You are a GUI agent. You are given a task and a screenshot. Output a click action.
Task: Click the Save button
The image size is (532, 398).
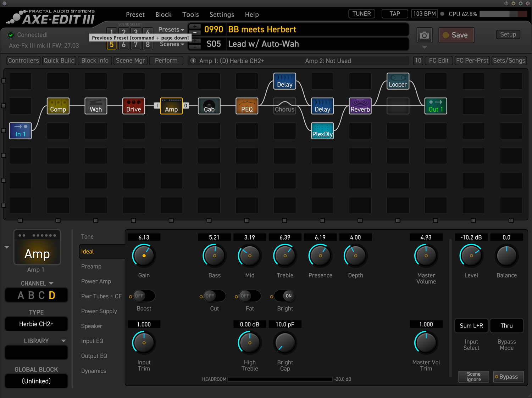(456, 35)
